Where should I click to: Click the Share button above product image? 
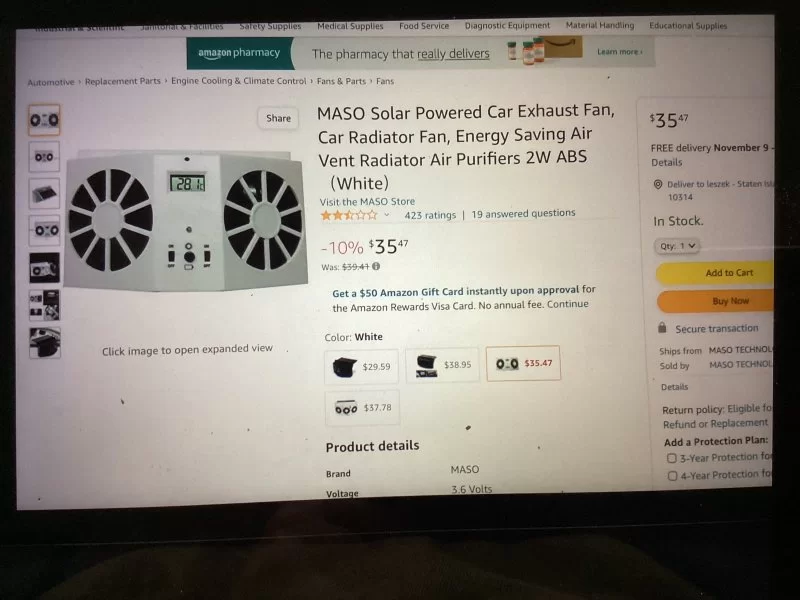coord(278,118)
